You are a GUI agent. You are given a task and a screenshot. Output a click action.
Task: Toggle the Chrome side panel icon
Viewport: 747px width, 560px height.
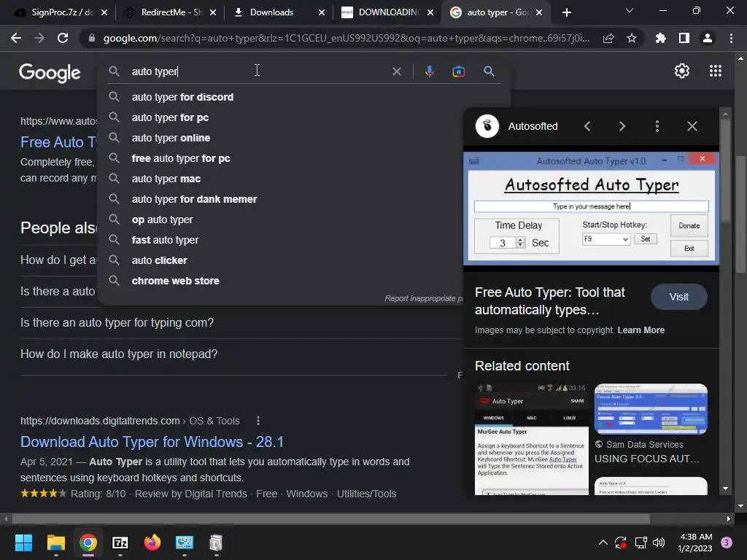click(684, 38)
